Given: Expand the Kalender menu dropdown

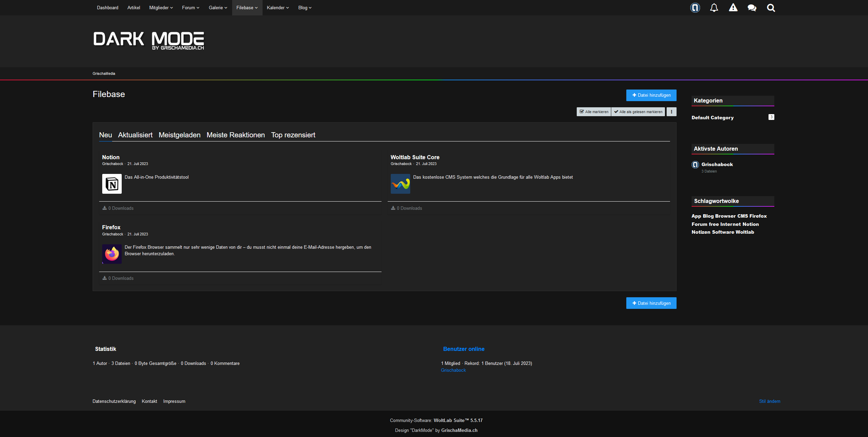Looking at the screenshot, I should pos(278,8).
